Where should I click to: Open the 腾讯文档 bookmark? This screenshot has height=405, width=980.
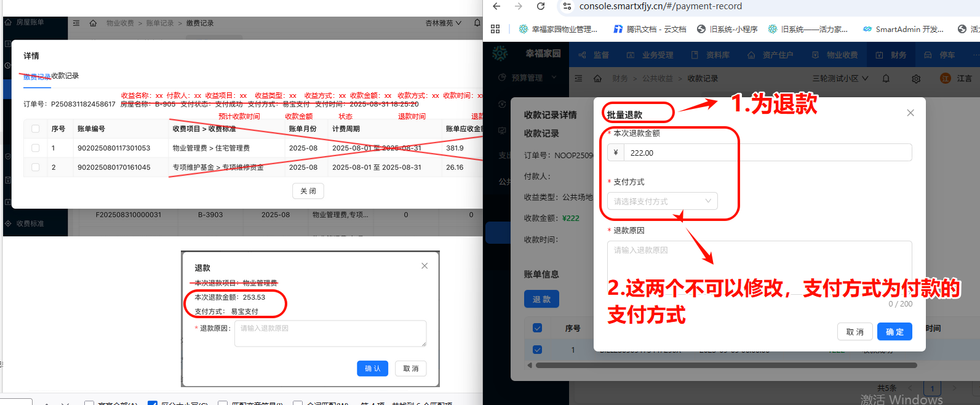click(x=650, y=29)
